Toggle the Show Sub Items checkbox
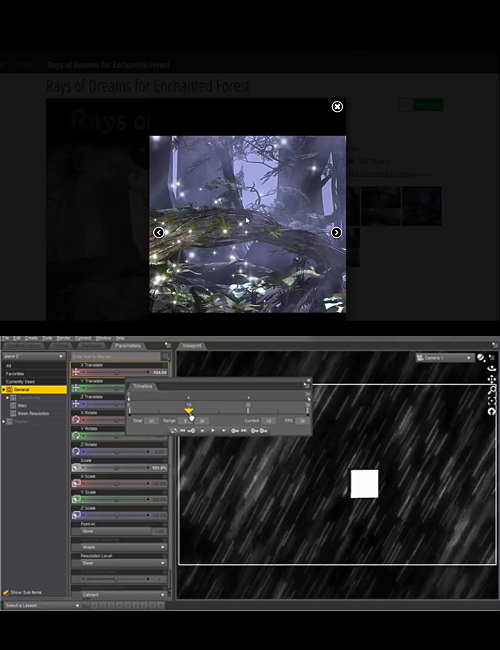Screen dimensions: 500x650 (x=6, y=592)
